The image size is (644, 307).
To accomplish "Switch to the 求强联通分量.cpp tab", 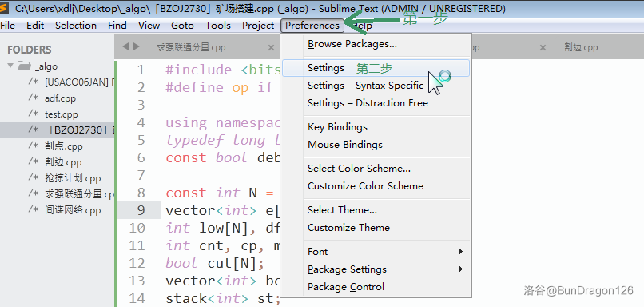I will tap(191, 47).
